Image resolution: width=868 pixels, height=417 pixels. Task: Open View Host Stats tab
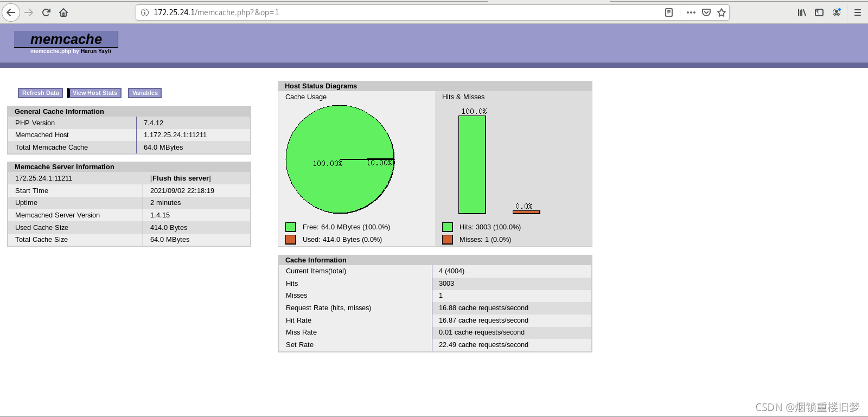pyautogui.click(x=94, y=93)
